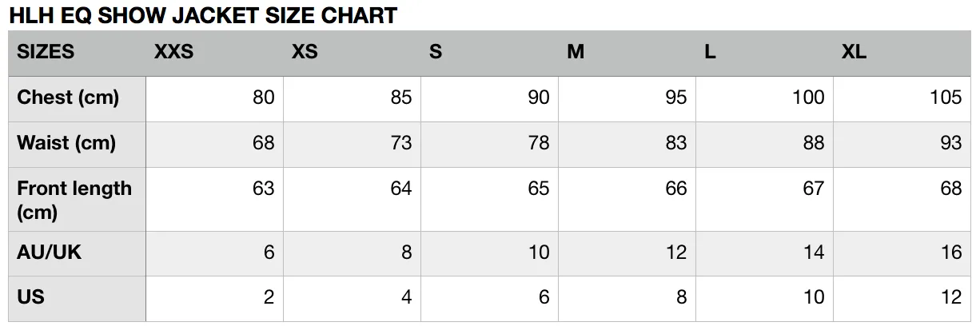
Task: Click the waist value 93 for XL
Action: coord(951,143)
